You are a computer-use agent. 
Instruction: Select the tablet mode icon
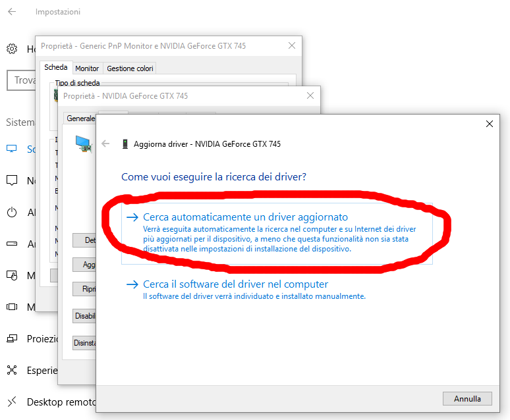click(12, 275)
